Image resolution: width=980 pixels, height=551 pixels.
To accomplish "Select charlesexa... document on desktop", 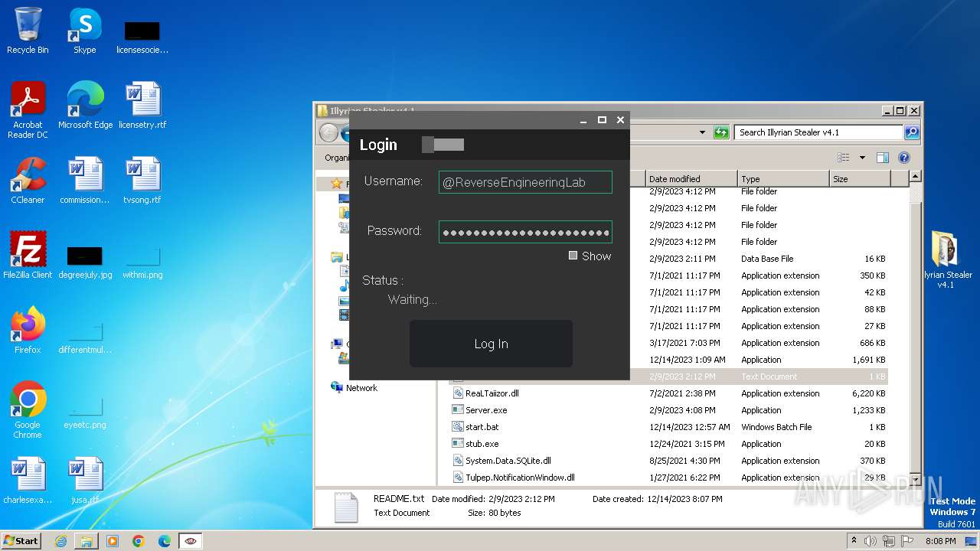I will [28, 481].
